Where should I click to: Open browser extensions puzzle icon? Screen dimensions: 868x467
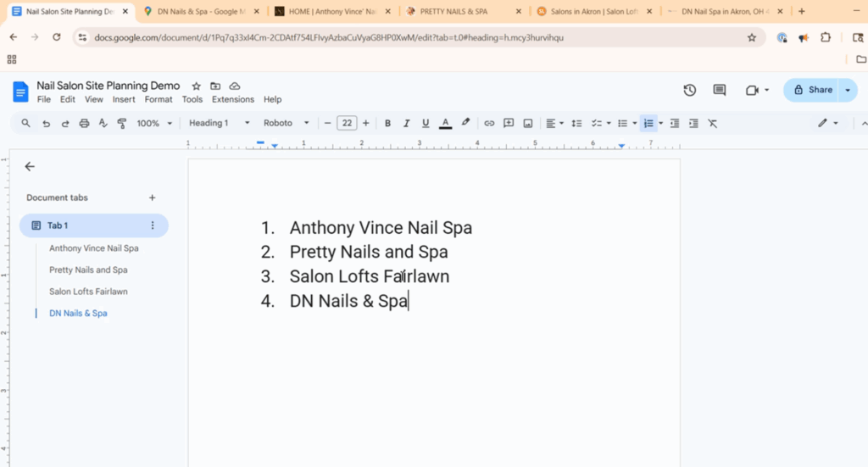coord(826,37)
